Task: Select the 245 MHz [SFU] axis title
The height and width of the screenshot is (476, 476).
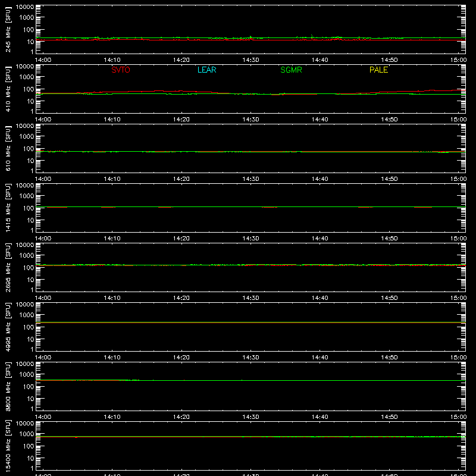Action: tap(8, 29)
